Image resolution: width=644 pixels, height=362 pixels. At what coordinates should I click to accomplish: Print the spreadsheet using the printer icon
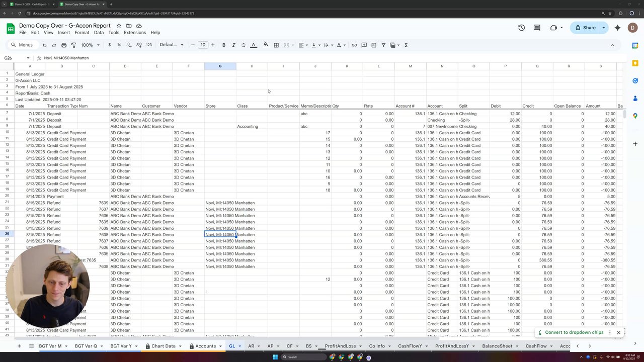(64, 45)
